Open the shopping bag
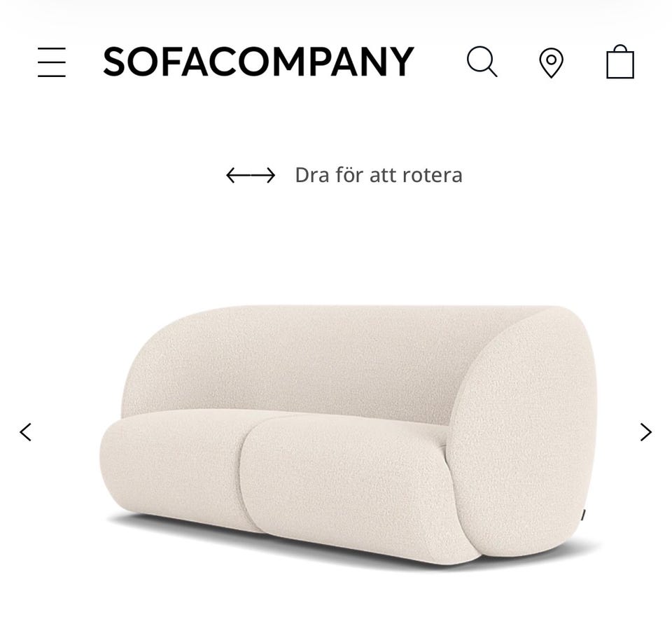Viewport: 672px width, 624px height. 620,62
